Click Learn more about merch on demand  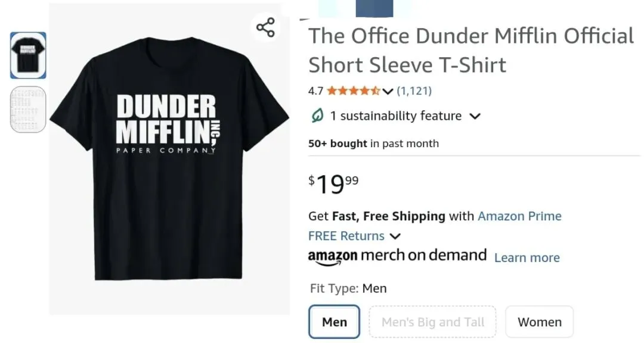coord(527,257)
